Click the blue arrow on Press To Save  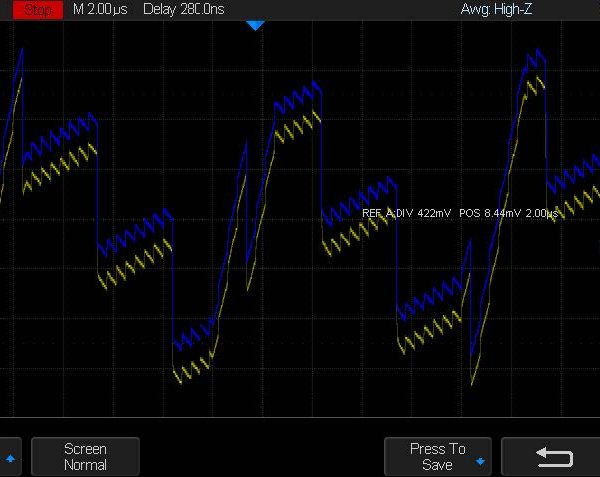481,462
